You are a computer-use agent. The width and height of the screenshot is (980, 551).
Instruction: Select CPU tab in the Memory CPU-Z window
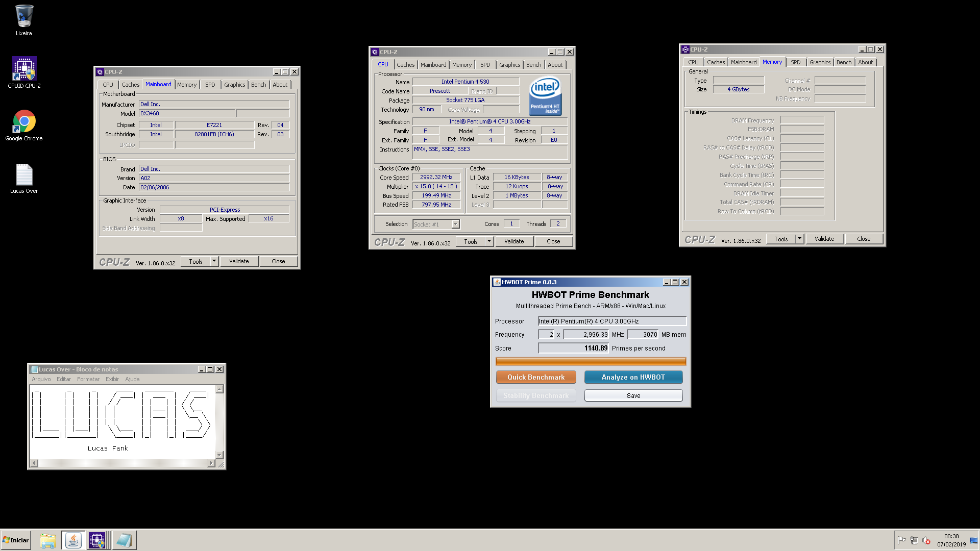pyautogui.click(x=693, y=62)
